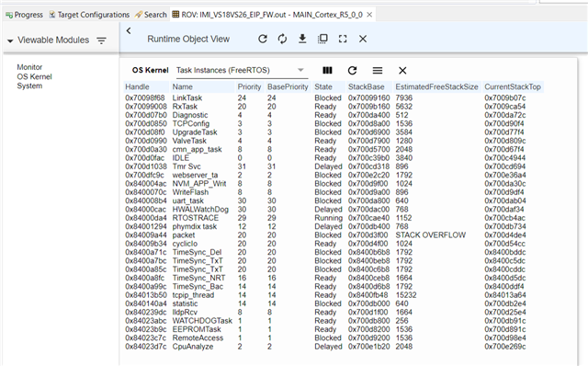Open the column chooser icon in OS Kernel panel
The width and height of the screenshot is (588, 366).
point(327,70)
